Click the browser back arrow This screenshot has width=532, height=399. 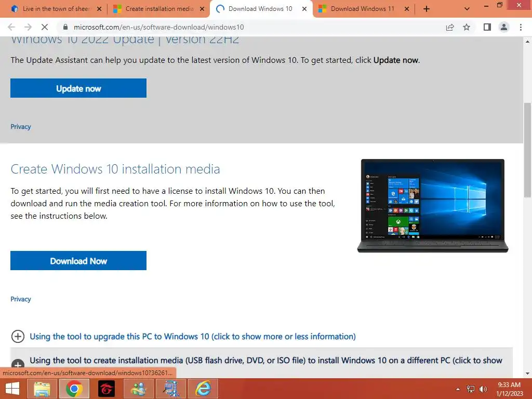coord(11,27)
